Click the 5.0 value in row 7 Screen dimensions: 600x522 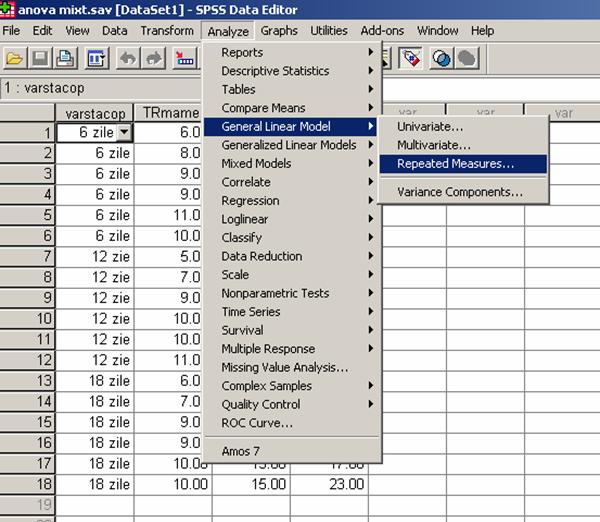click(x=169, y=256)
